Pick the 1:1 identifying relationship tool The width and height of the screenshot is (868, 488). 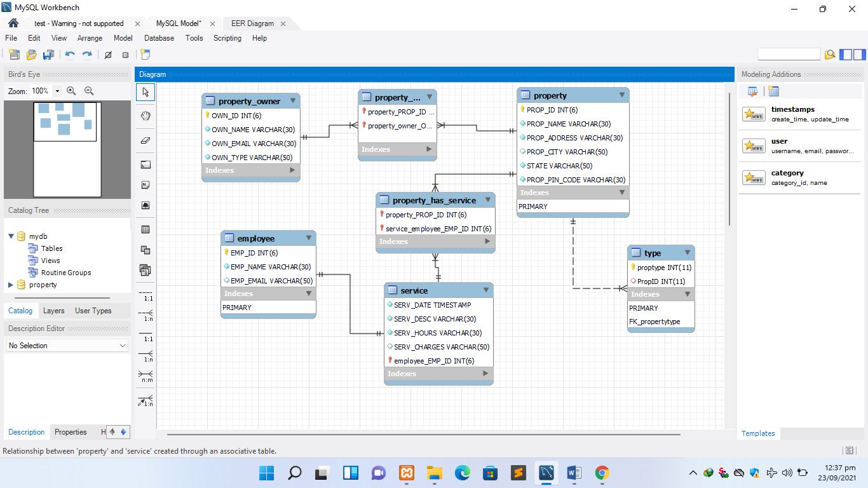pyautogui.click(x=146, y=335)
